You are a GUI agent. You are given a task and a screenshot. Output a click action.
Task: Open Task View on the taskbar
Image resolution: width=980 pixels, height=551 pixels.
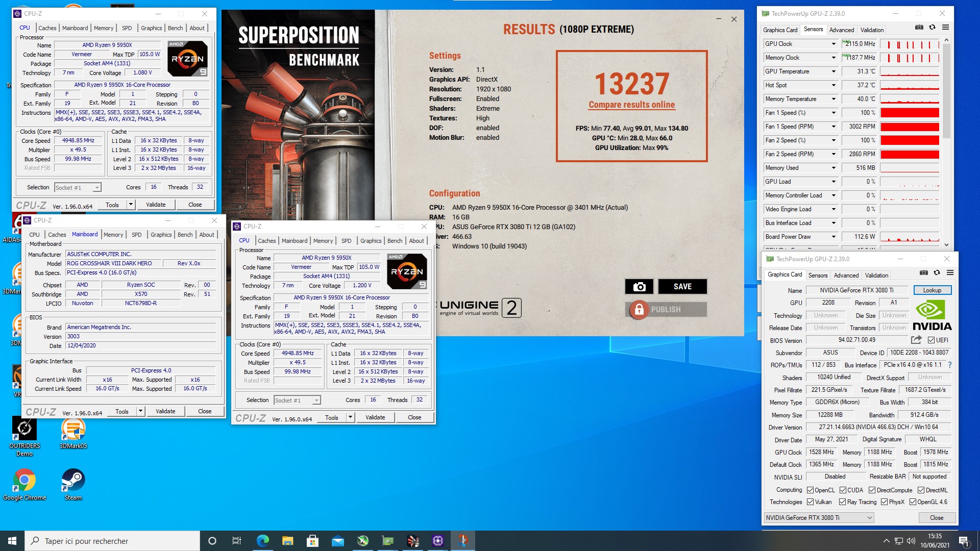pos(237,541)
